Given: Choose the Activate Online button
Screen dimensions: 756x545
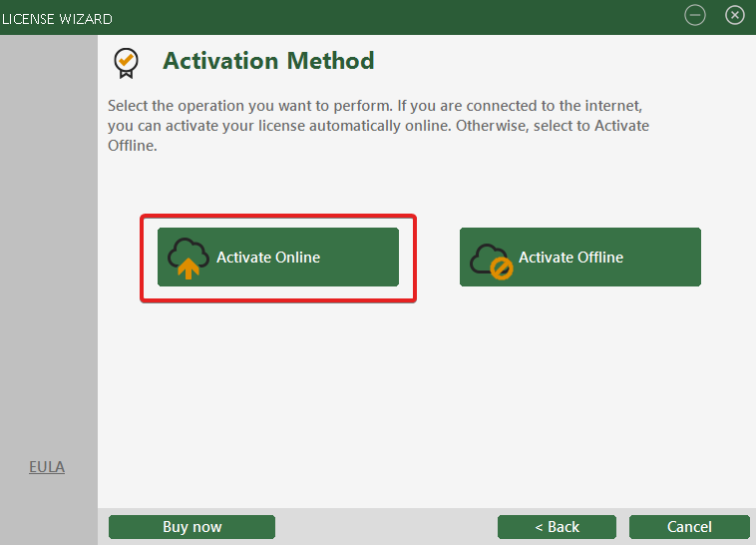Looking at the screenshot, I should [x=278, y=258].
